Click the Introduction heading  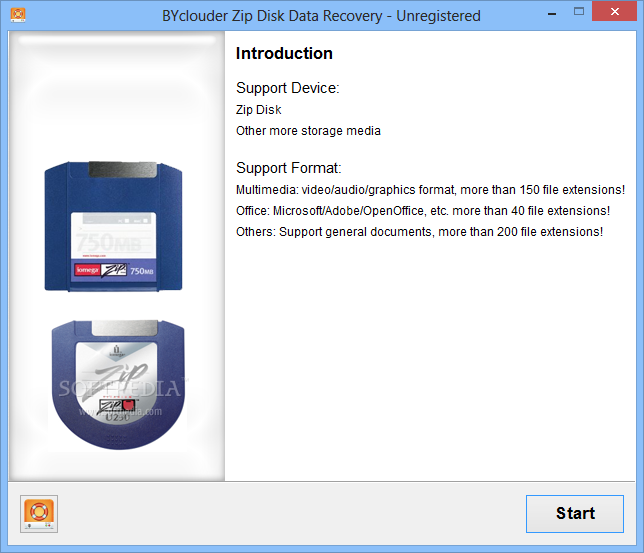[x=284, y=53]
